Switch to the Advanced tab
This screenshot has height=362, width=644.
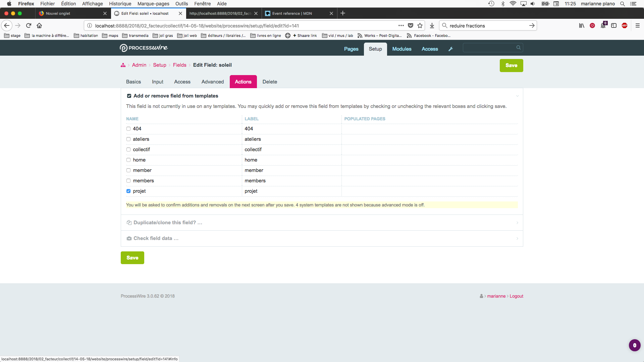point(212,82)
